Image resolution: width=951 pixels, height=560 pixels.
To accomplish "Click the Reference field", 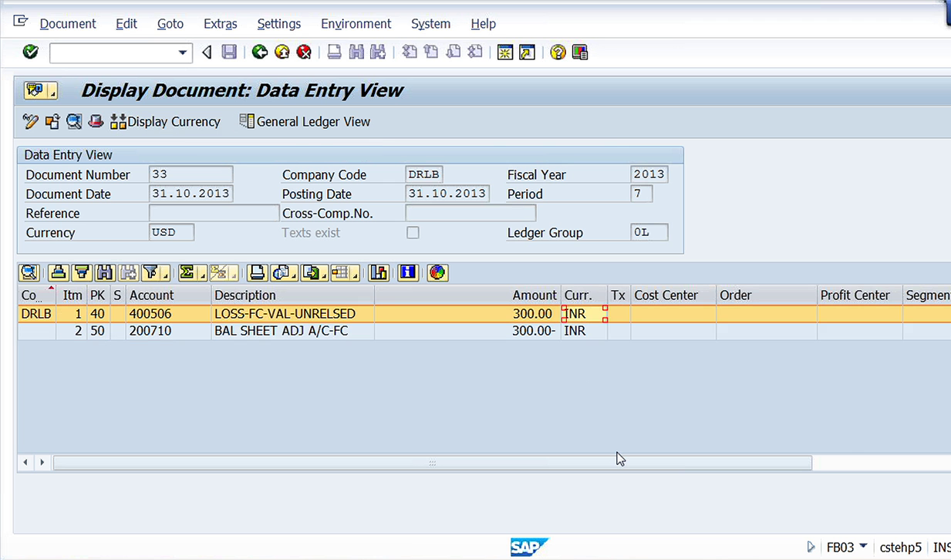I will (x=214, y=213).
